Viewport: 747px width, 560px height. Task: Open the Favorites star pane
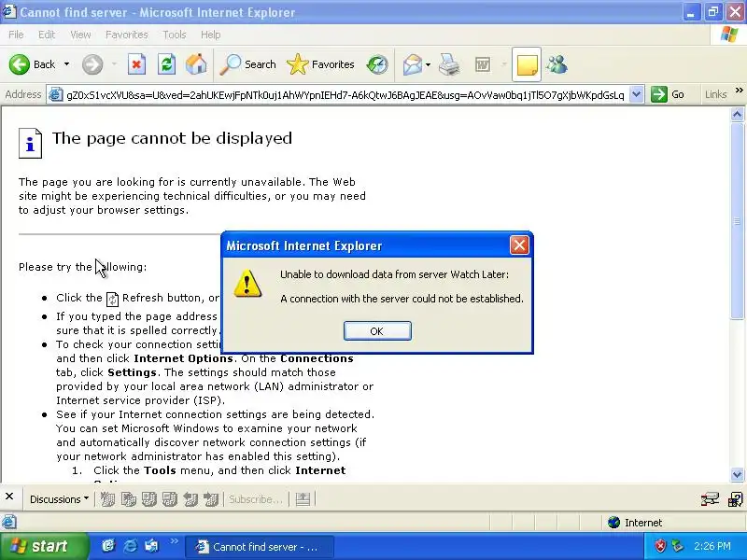click(320, 64)
